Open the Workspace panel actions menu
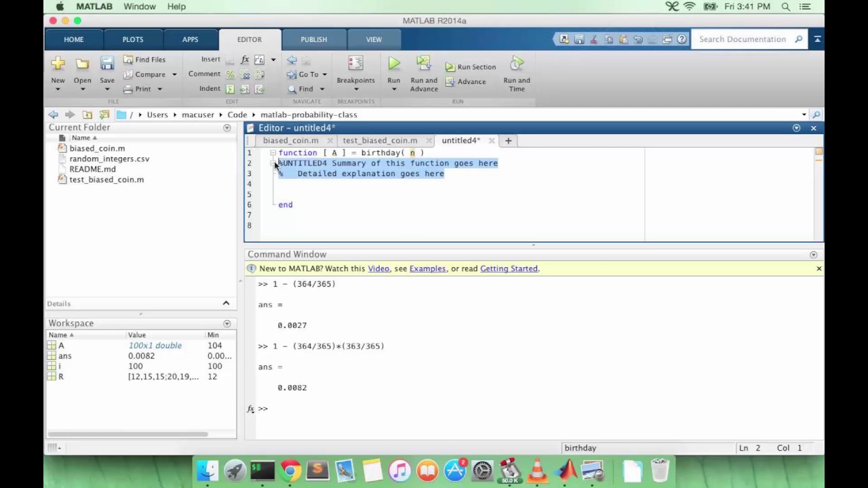 point(227,323)
